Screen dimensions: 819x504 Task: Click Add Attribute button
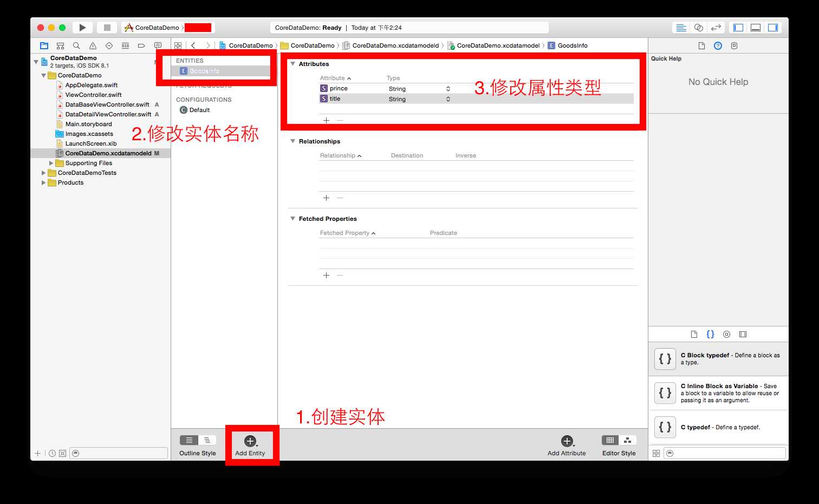(x=567, y=446)
